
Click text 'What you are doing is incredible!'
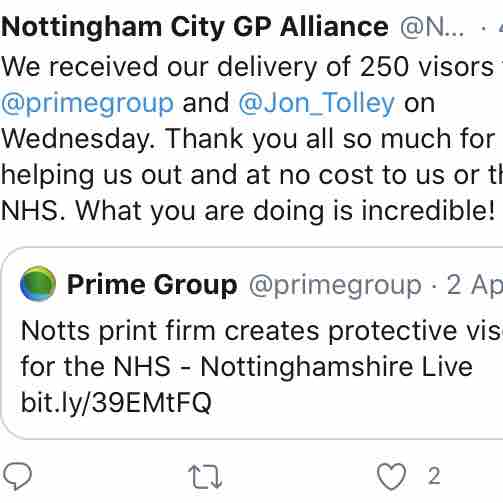tap(285, 211)
